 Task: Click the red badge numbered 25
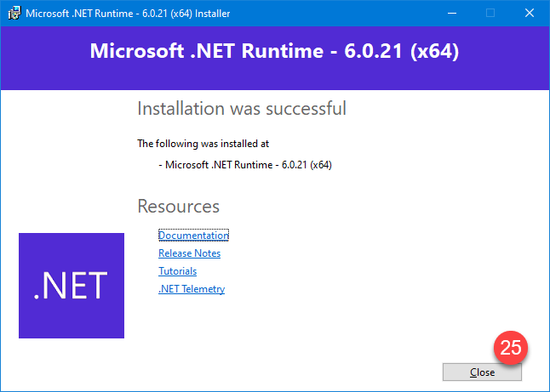[x=510, y=347]
